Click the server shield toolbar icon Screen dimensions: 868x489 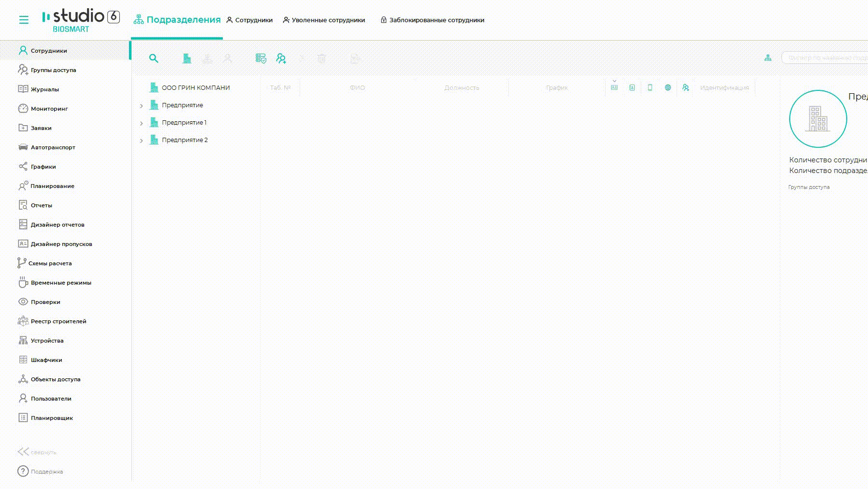pos(260,58)
